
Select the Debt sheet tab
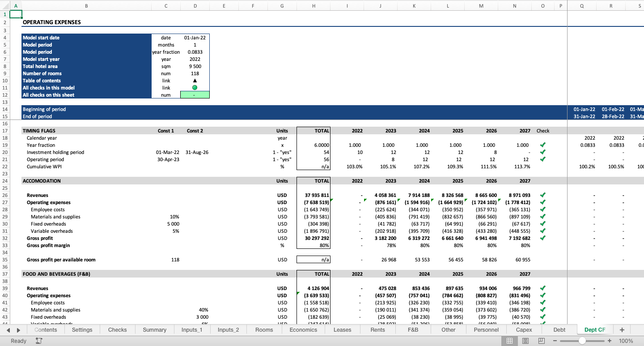559,329
